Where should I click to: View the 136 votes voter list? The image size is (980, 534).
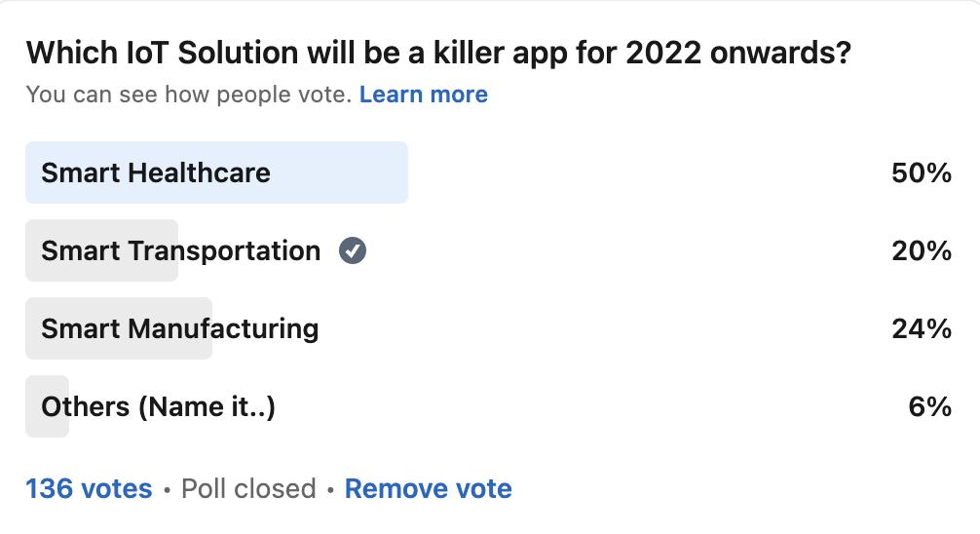[x=89, y=488]
